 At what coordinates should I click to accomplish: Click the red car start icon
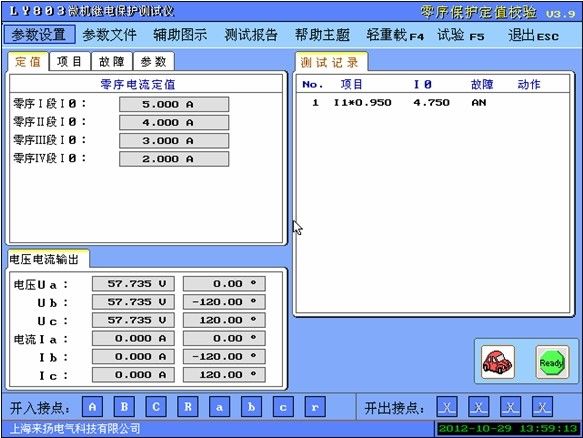click(x=497, y=362)
